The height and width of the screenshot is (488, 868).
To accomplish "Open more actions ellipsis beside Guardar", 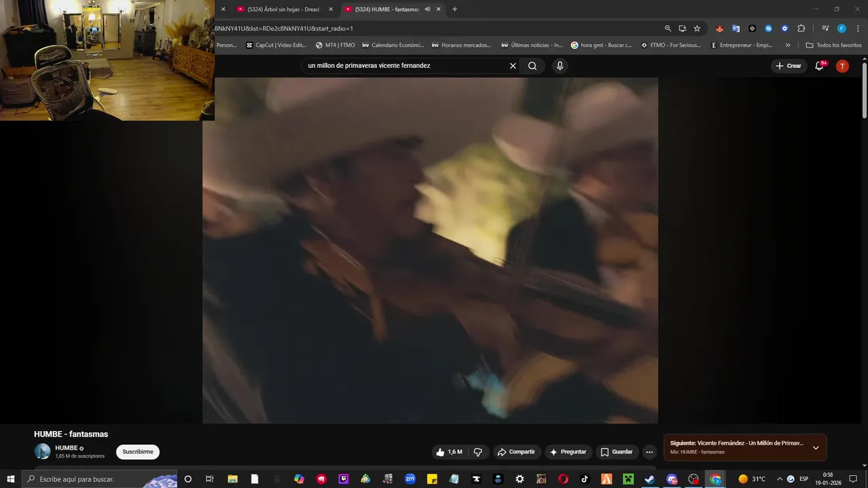I will (649, 452).
